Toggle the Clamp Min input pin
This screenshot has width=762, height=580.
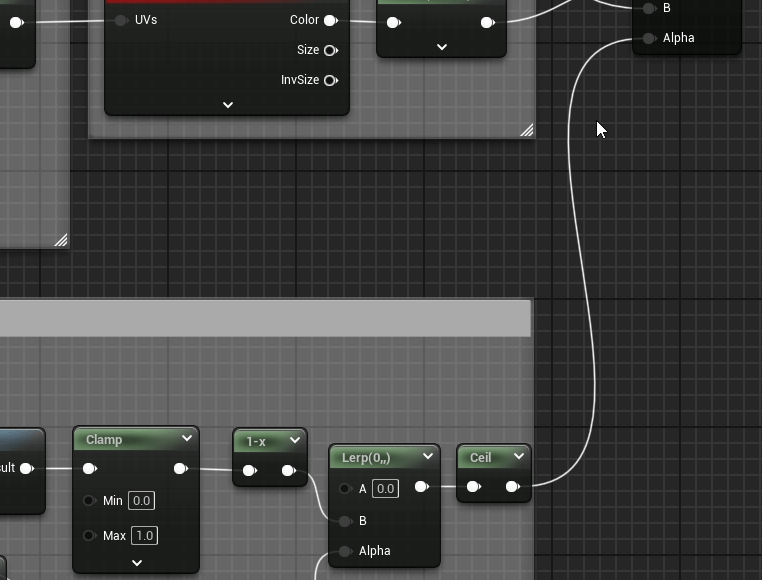coord(90,501)
